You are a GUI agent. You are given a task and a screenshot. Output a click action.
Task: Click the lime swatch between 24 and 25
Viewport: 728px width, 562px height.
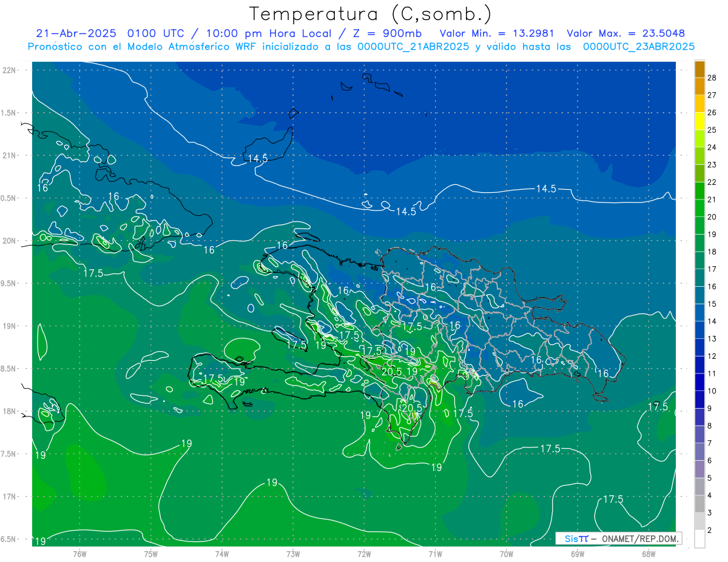(699, 138)
